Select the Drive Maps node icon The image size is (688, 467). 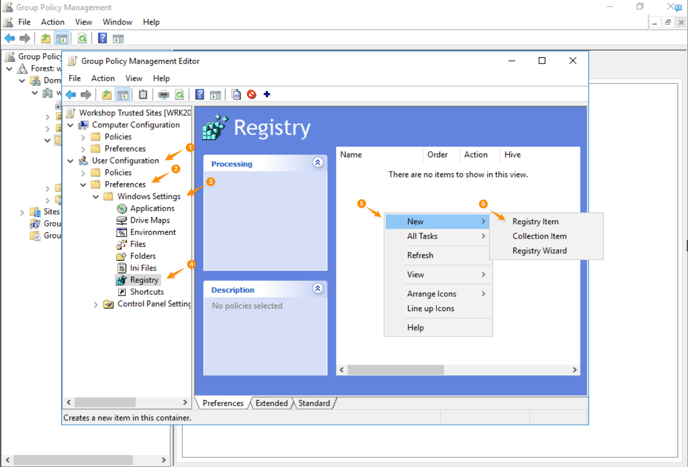point(122,220)
